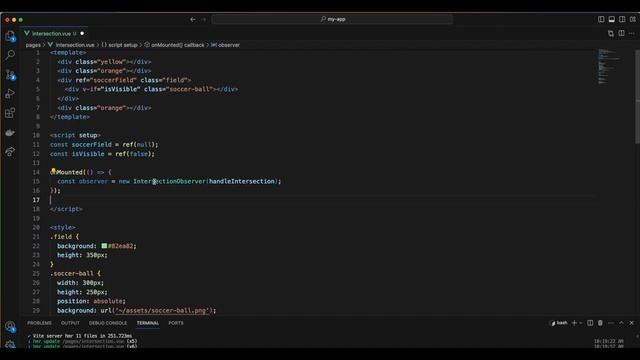Switch to the PROBLEMS panel tab
This screenshot has width=640, height=360.
(39, 323)
